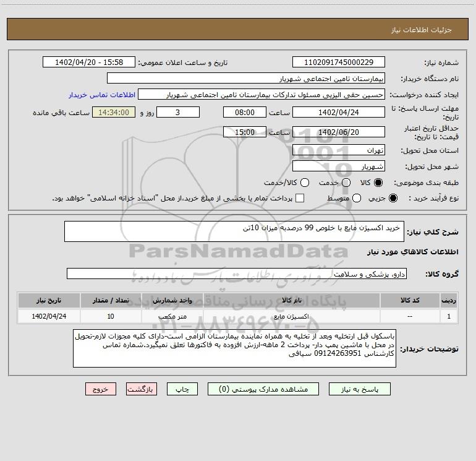
Task: Click the نام کالا column header
Action: 291,300
